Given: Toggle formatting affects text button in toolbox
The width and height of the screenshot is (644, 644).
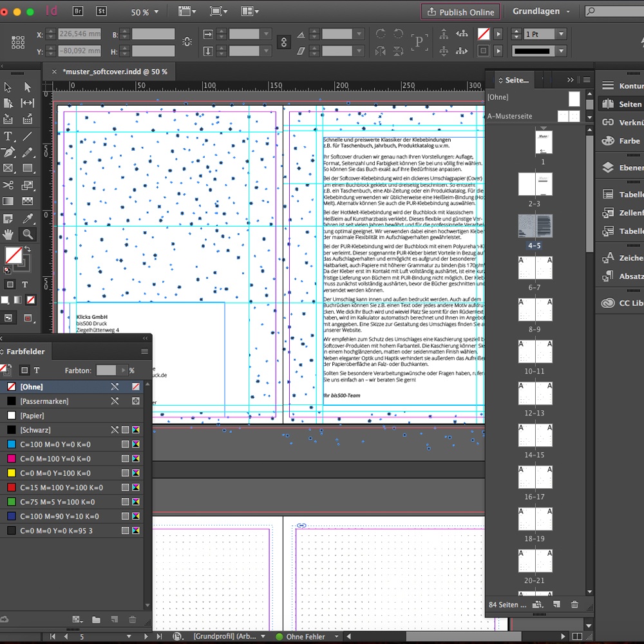Looking at the screenshot, I should coord(25,285).
